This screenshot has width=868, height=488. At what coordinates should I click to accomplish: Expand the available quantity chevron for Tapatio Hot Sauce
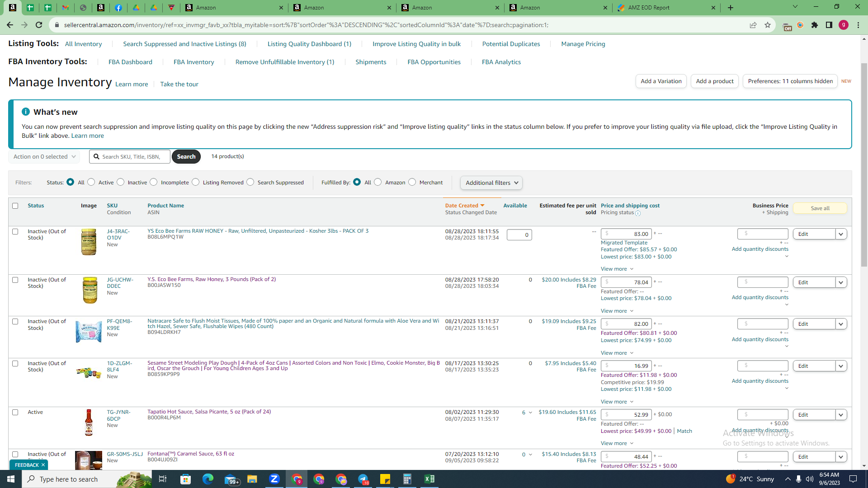(x=530, y=413)
